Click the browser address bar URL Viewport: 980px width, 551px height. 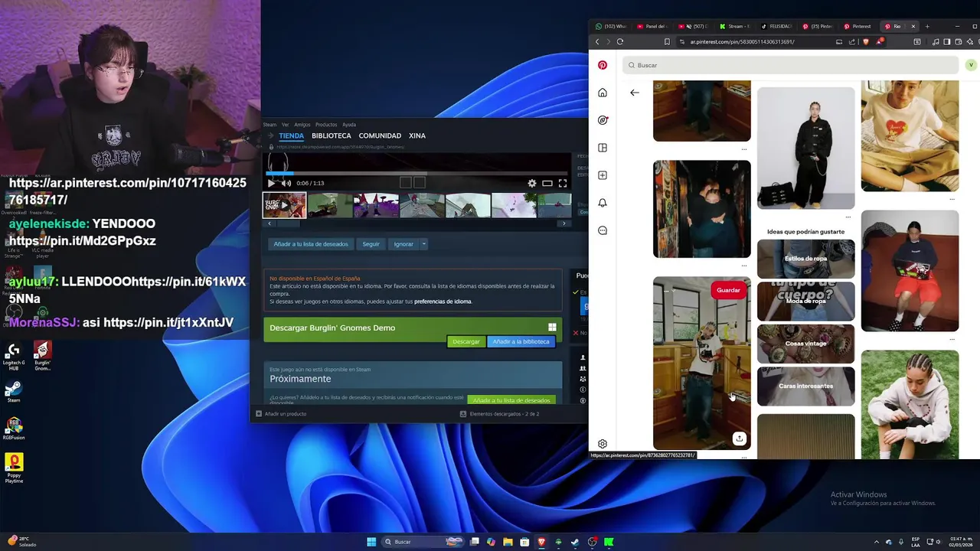(x=741, y=41)
